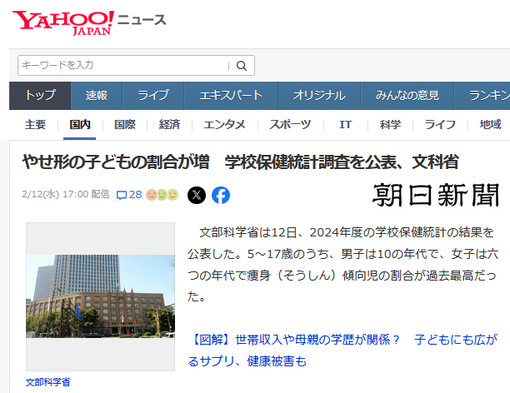Share the article on X

pyautogui.click(x=197, y=195)
